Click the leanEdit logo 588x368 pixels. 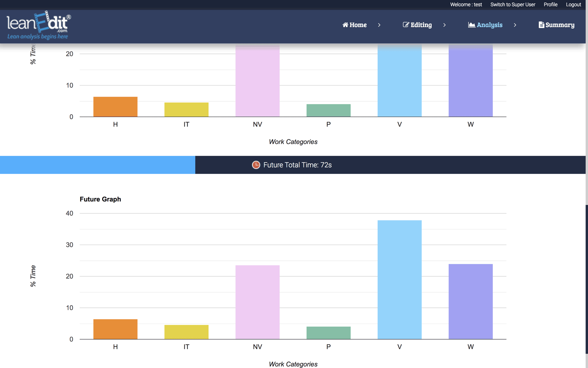coord(38,25)
